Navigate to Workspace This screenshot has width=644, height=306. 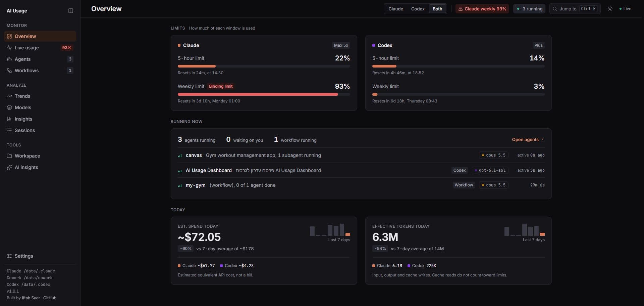[x=40, y=156]
